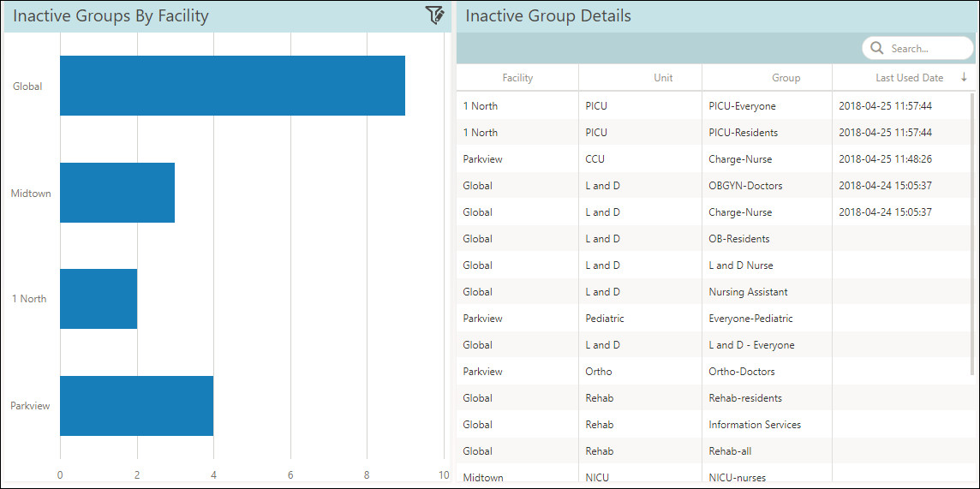
Task: Sort table by Group column header
Action: 768,78
